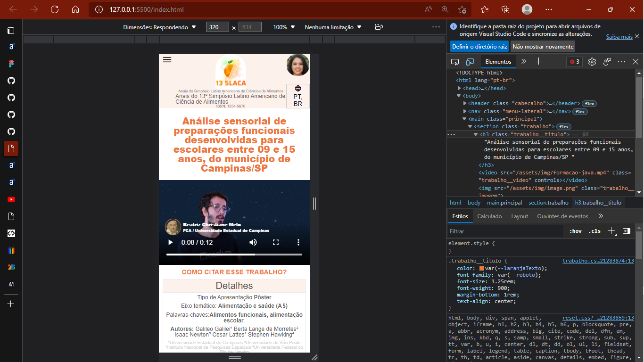Go to the browser home page

(75, 9)
